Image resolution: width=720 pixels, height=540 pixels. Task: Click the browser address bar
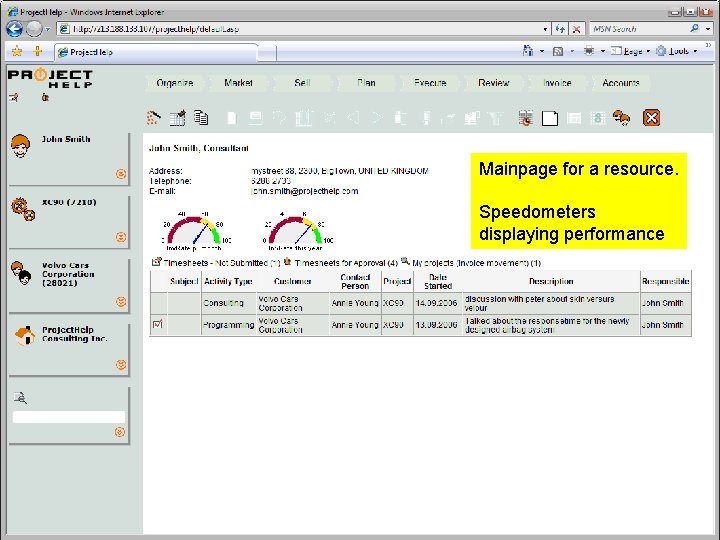(x=303, y=29)
